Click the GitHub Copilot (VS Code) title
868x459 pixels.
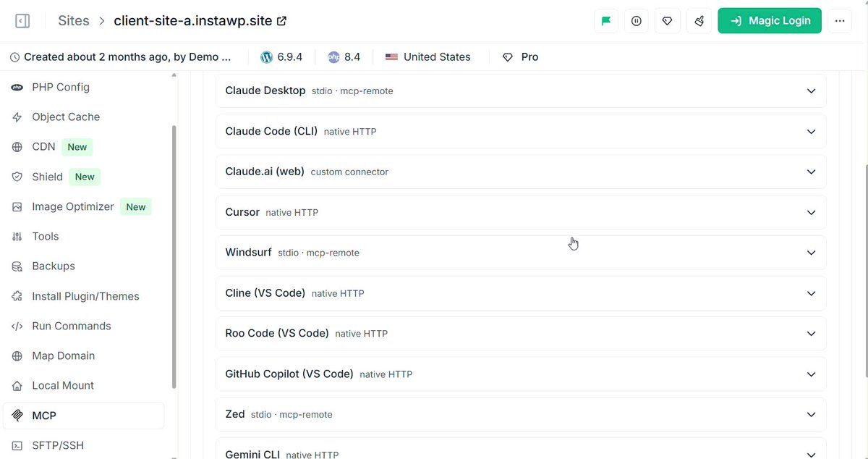pos(289,374)
